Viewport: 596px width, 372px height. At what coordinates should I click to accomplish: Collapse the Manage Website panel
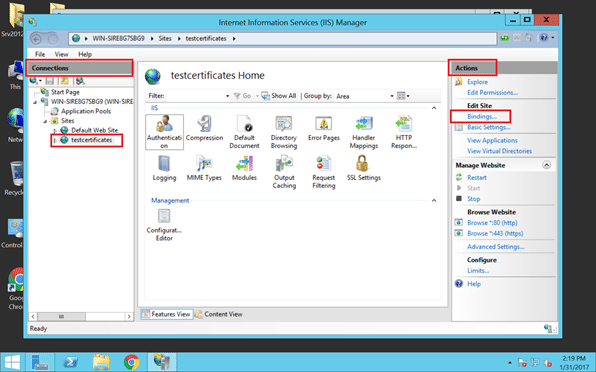(546, 165)
